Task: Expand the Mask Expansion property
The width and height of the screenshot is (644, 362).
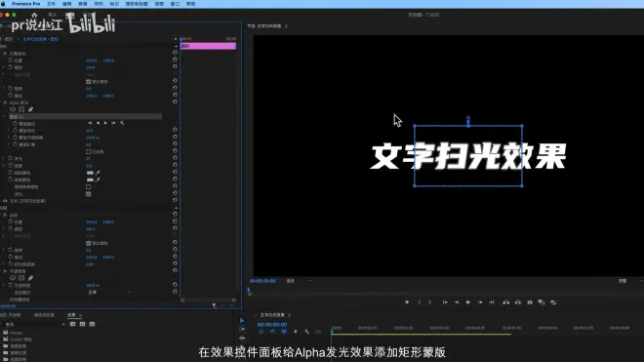Action: 9,144
